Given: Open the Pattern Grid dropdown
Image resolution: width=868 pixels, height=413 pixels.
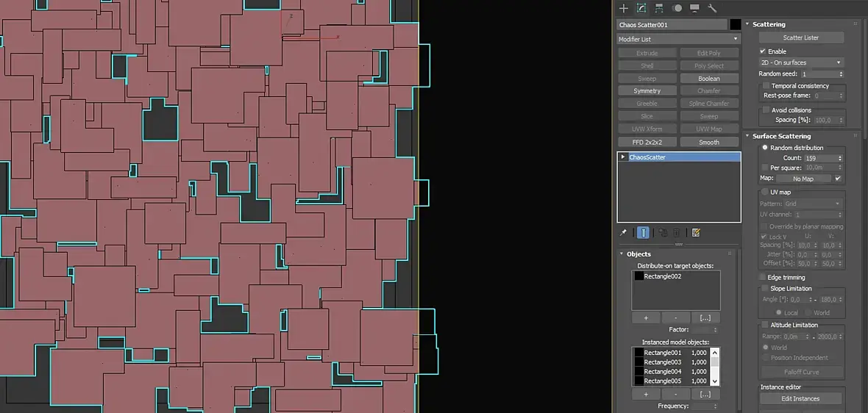Looking at the screenshot, I should [813, 204].
